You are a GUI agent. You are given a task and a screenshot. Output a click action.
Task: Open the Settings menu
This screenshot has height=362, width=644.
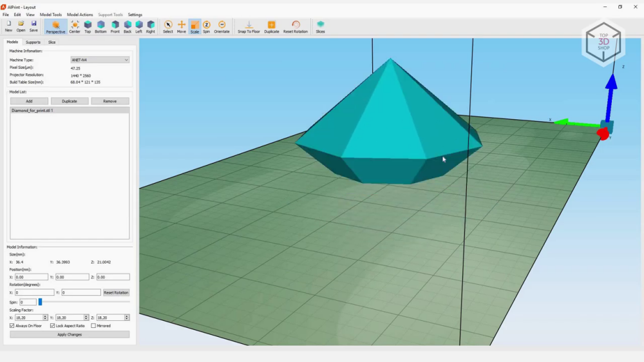tap(135, 15)
